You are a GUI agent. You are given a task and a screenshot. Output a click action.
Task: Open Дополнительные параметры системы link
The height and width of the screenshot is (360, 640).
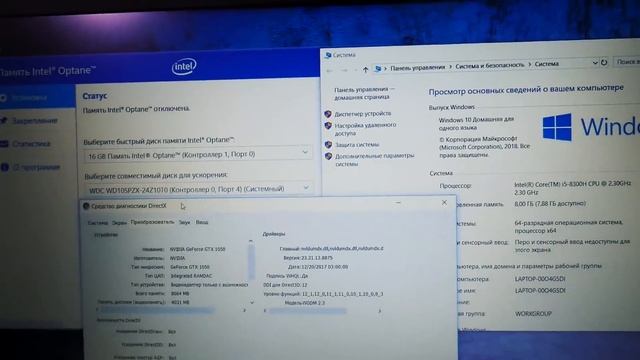click(374, 160)
